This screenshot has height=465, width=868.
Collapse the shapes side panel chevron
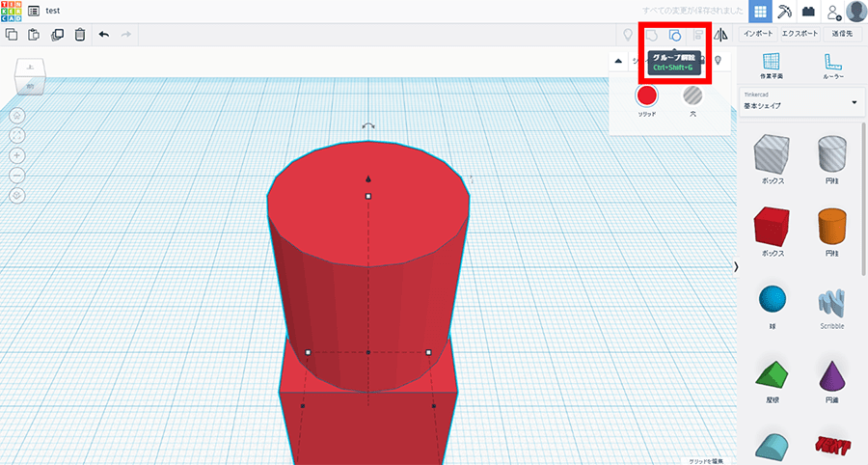coord(737,266)
